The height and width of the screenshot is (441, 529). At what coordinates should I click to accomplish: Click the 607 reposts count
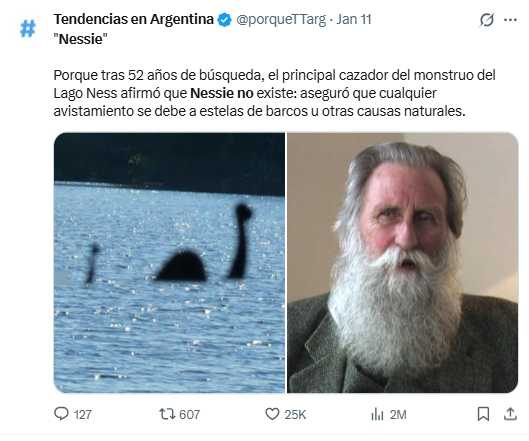(189, 414)
